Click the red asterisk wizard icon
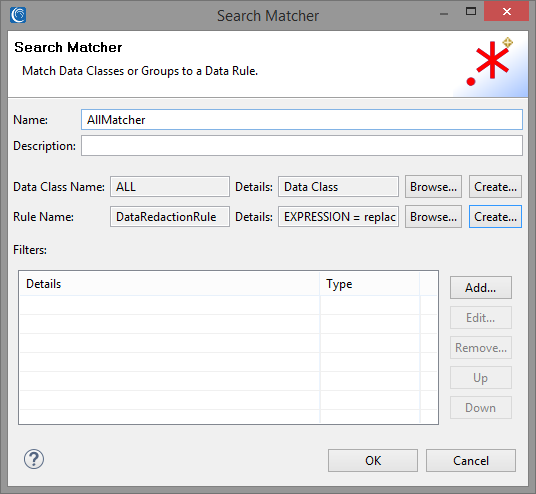 click(x=490, y=62)
